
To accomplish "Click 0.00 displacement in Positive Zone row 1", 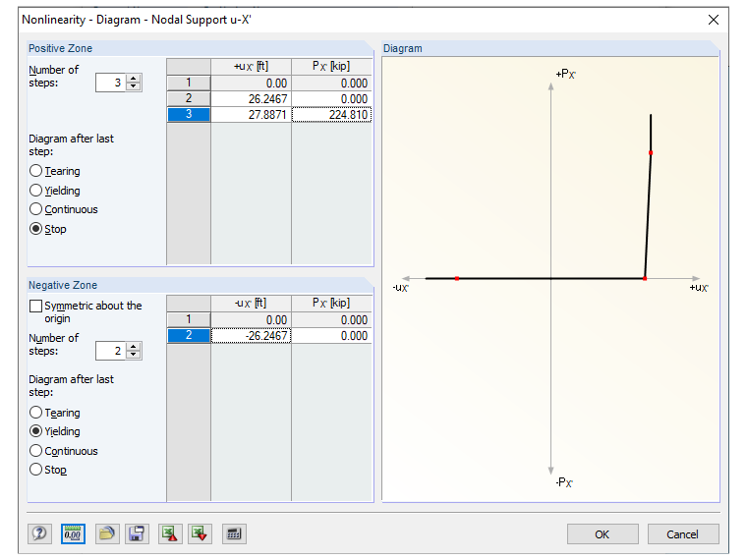I will point(251,83).
